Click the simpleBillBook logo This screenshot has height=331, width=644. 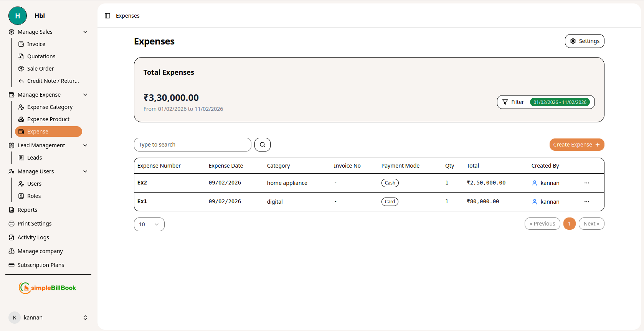pos(48,288)
